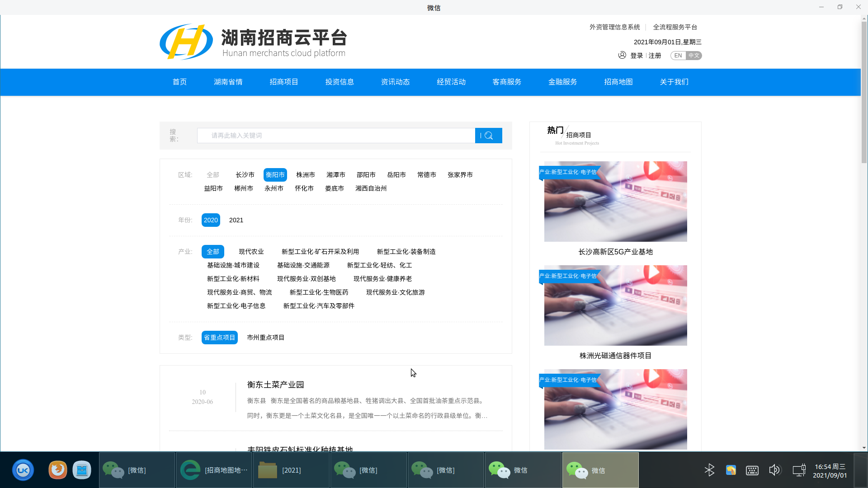
Task: Select 怀化市 region filter
Action: 304,188
